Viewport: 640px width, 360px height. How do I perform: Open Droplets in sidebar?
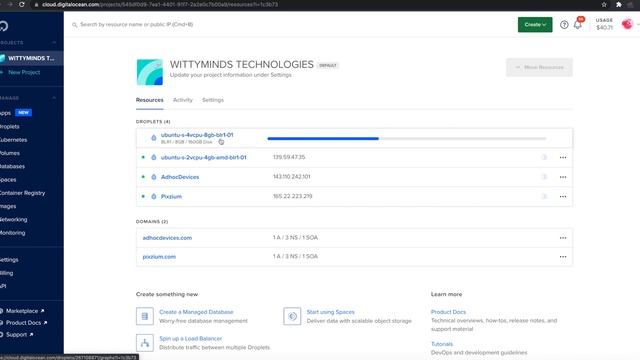(x=10, y=127)
